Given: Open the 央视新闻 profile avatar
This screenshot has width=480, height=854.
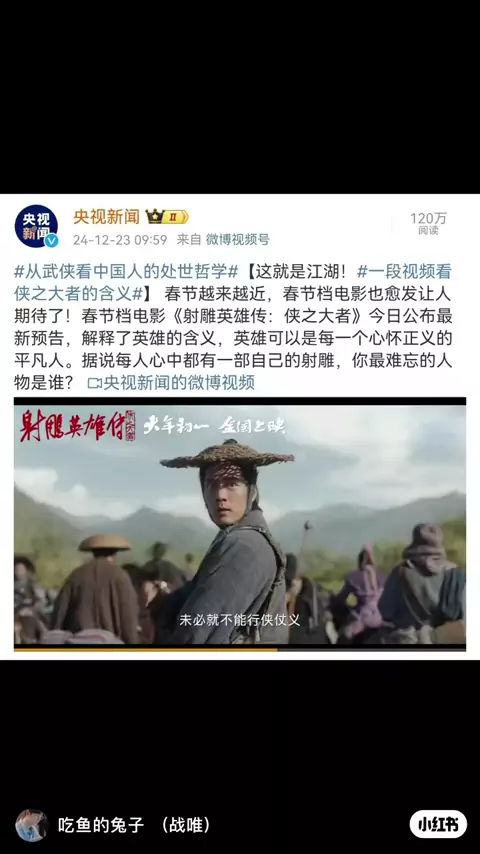Looking at the screenshot, I should point(36,226).
